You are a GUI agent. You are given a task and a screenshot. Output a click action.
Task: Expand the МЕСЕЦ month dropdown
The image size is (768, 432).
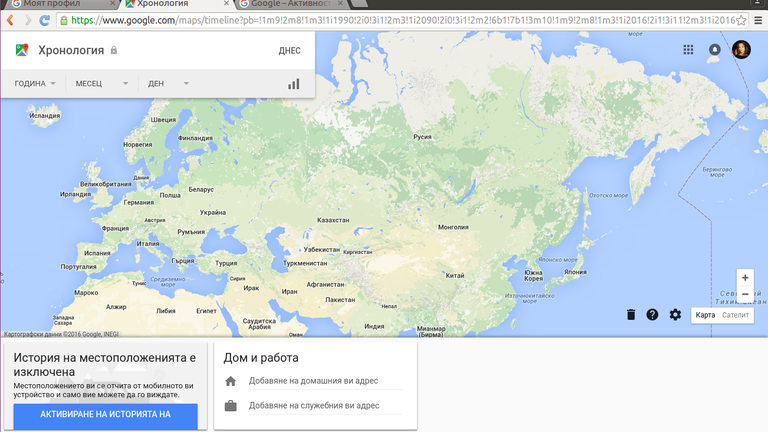pos(102,84)
